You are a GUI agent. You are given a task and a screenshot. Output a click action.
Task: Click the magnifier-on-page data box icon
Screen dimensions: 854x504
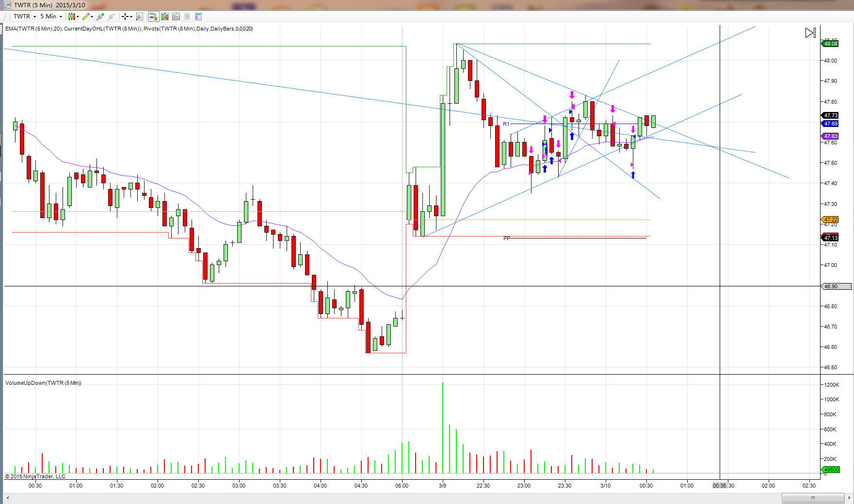tap(140, 16)
